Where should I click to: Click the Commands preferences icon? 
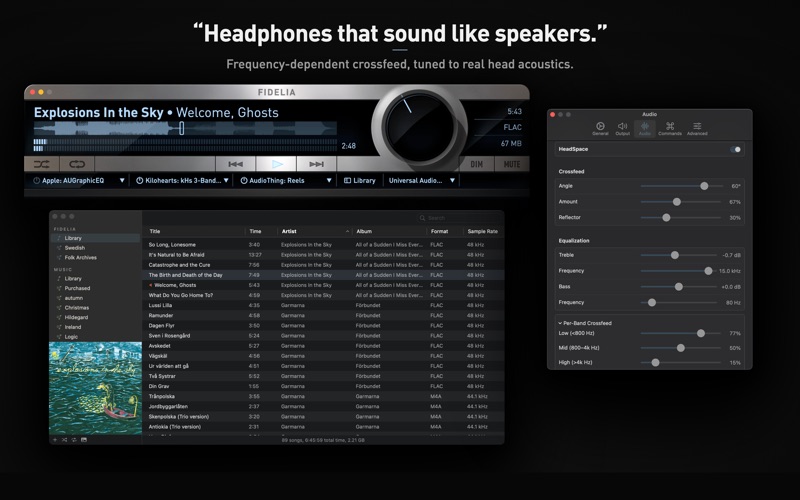click(x=670, y=129)
